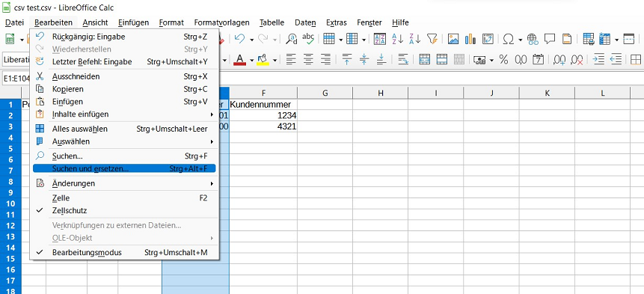Viewport: 644px width, 294px height.
Task: Insert a pivot table icon
Action: 488,39
